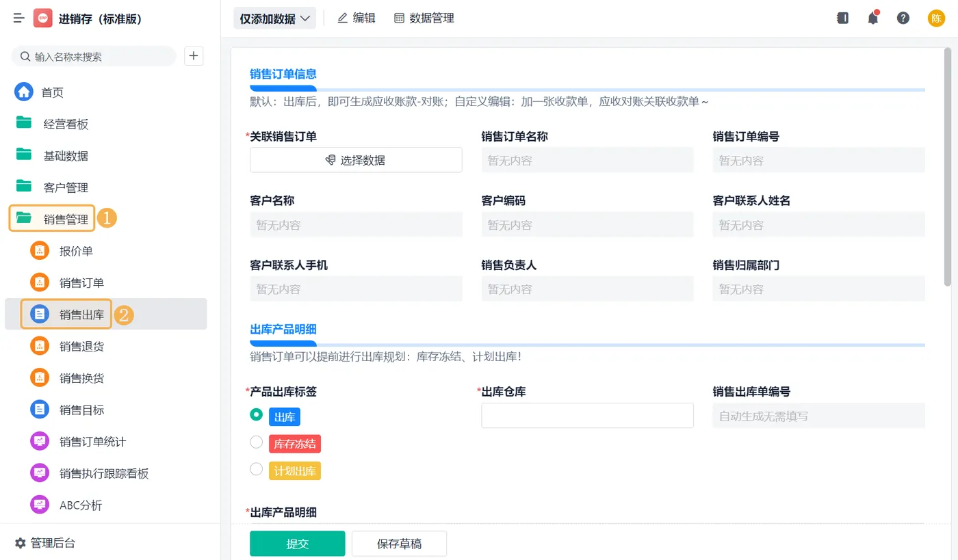This screenshot has width=958, height=560.
Task: Click the 销售订单统计 purple dashboard icon
Action: click(x=40, y=442)
